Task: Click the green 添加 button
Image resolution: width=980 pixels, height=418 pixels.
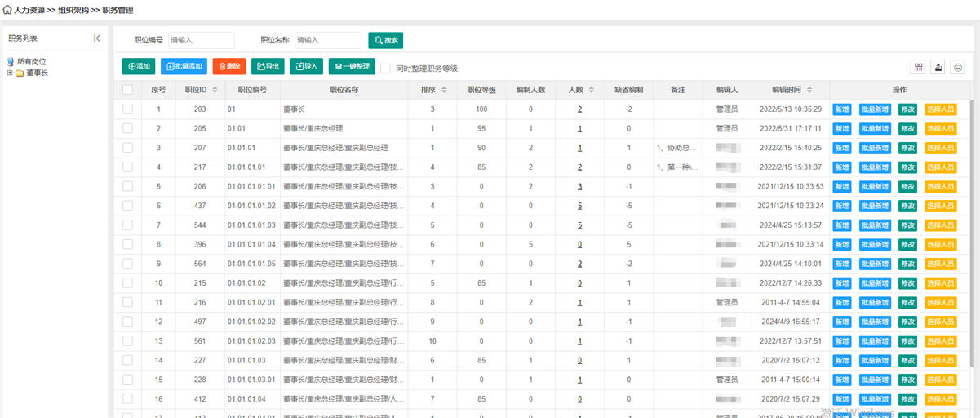Action: click(139, 66)
